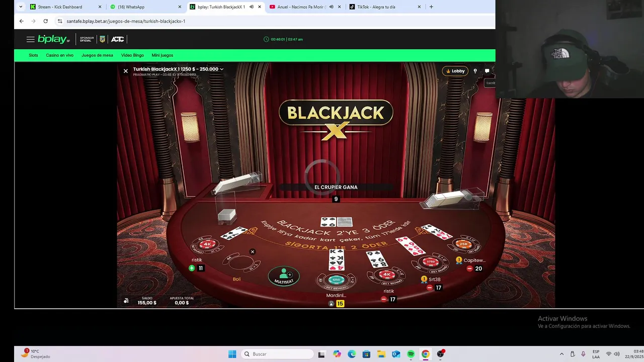This screenshot has height=362, width=644.
Task: Click the ACTC sponsor logo
Action: click(118, 39)
